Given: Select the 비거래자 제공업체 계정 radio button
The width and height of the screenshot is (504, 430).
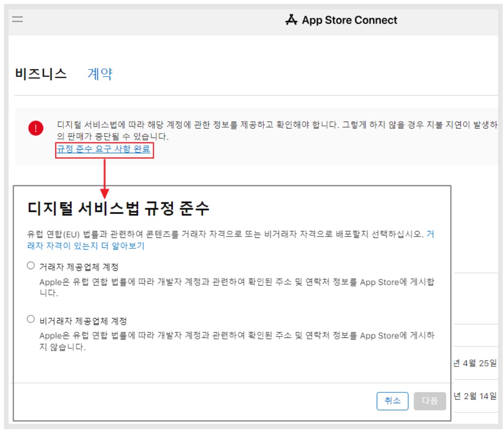Looking at the screenshot, I should [31, 319].
